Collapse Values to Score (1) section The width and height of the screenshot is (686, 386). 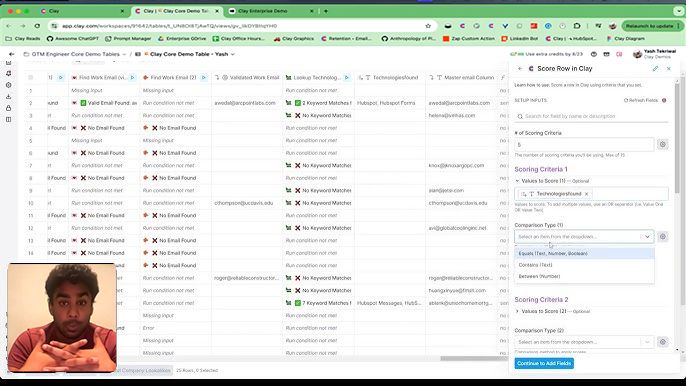coord(517,181)
